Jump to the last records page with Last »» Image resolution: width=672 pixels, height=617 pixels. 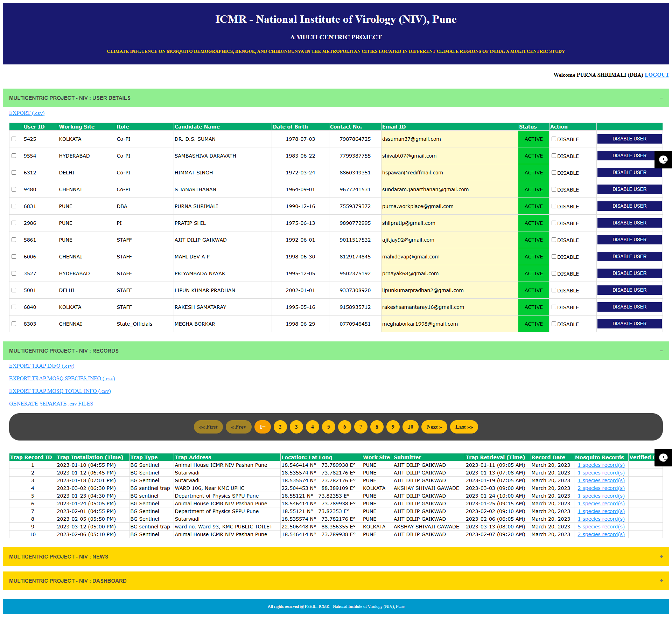point(464,427)
